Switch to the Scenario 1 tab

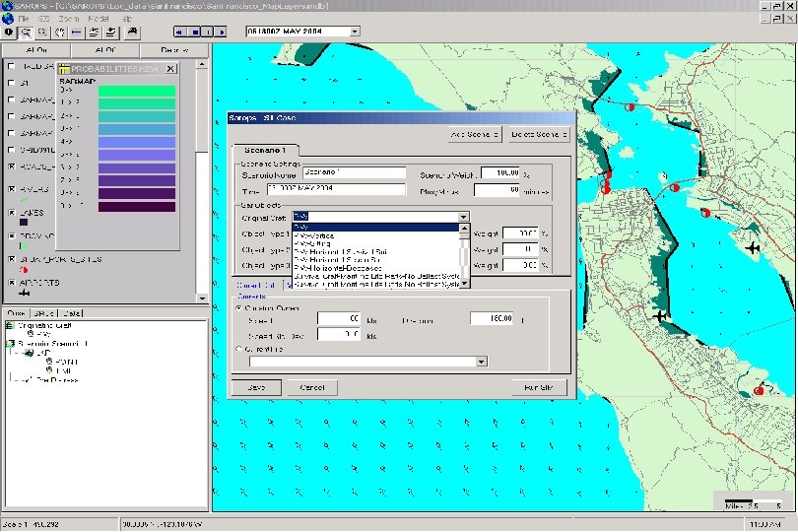coord(264,150)
